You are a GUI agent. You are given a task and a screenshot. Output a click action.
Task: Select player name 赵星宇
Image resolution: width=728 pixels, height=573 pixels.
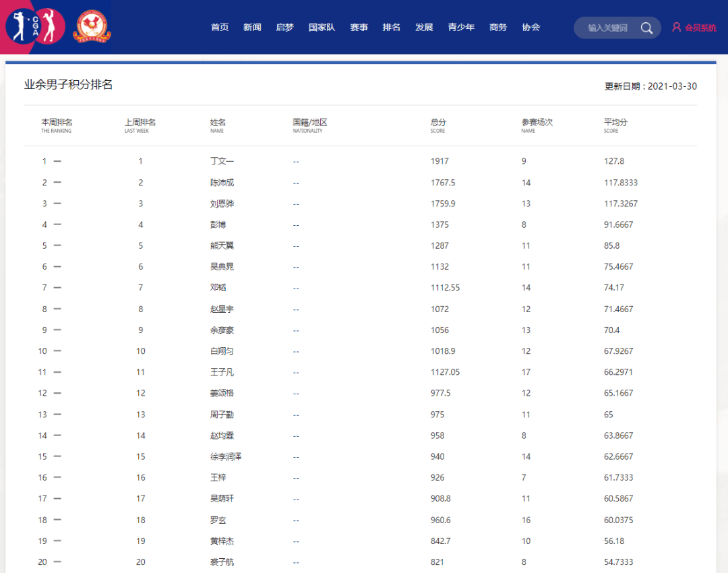(222, 309)
